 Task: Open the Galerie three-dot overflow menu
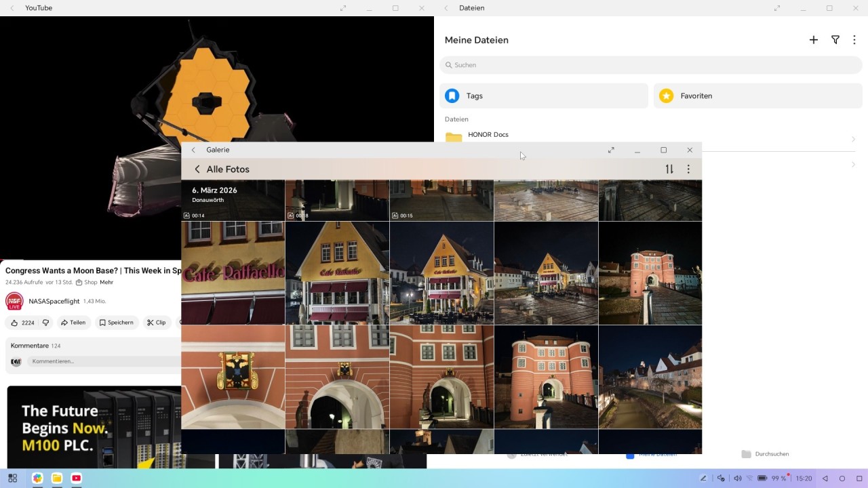click(x=688, y=169)
